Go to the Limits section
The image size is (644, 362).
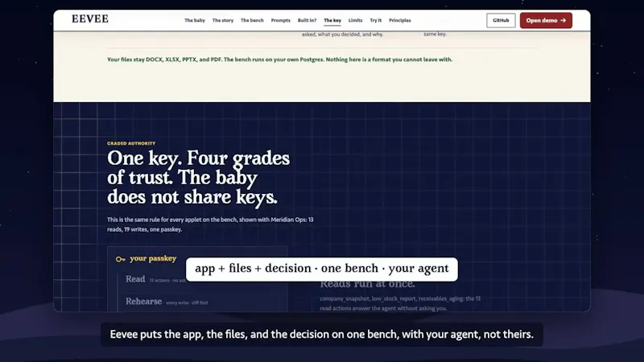(355, 20)
